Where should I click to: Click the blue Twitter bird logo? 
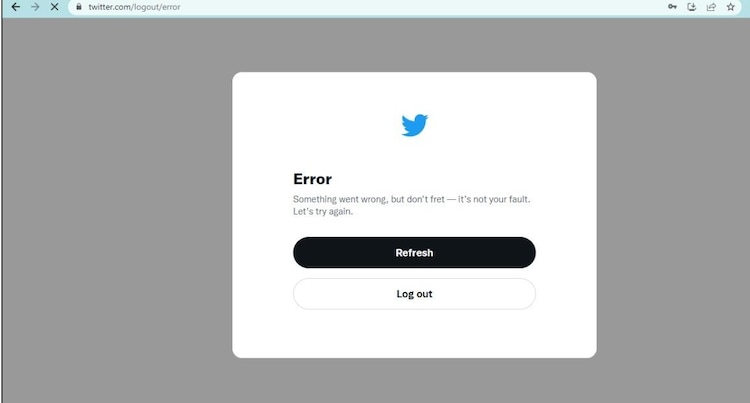[x=414, y=125]
